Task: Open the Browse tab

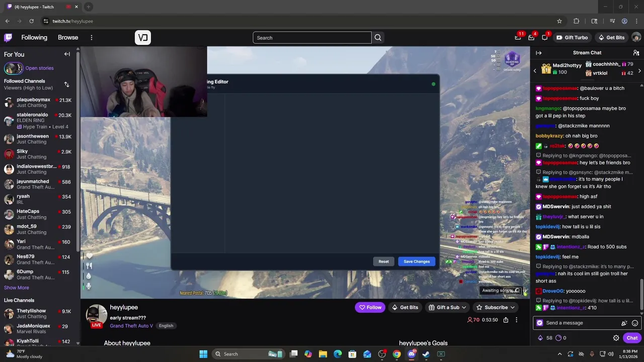Action: [68, 38]
